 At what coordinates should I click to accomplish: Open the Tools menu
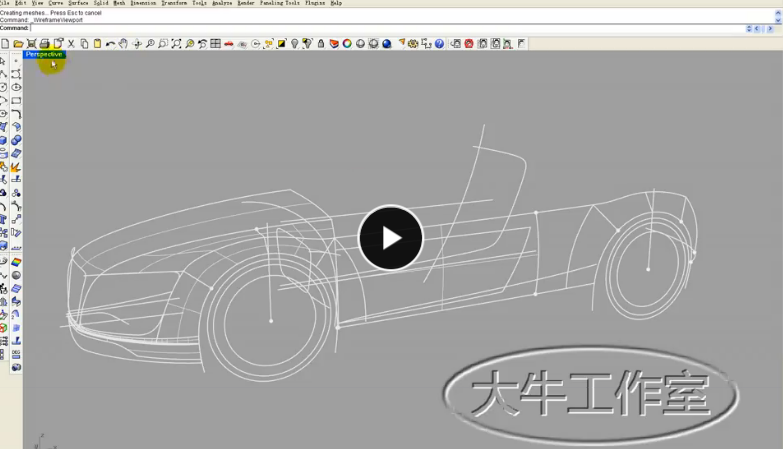[200, 3]
